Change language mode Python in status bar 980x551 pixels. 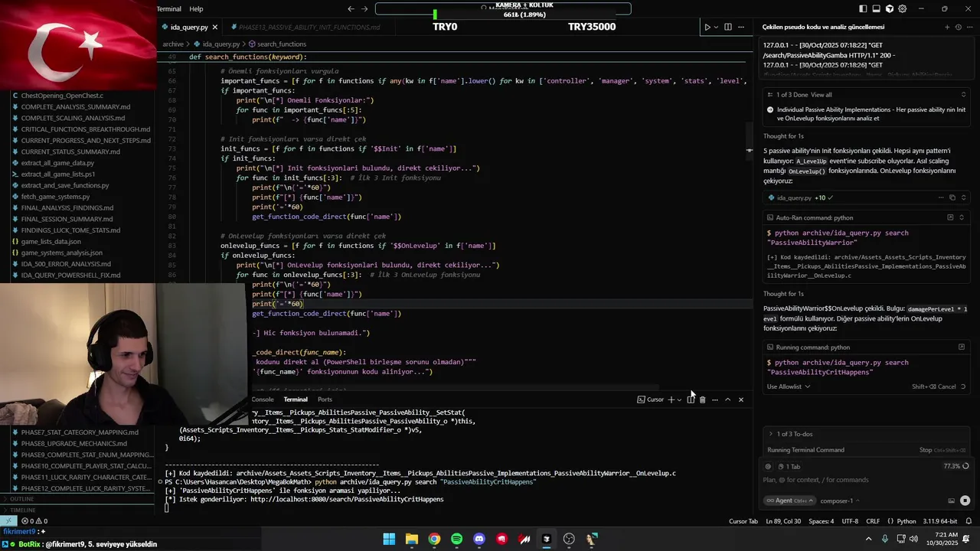(x=906, y=521)
